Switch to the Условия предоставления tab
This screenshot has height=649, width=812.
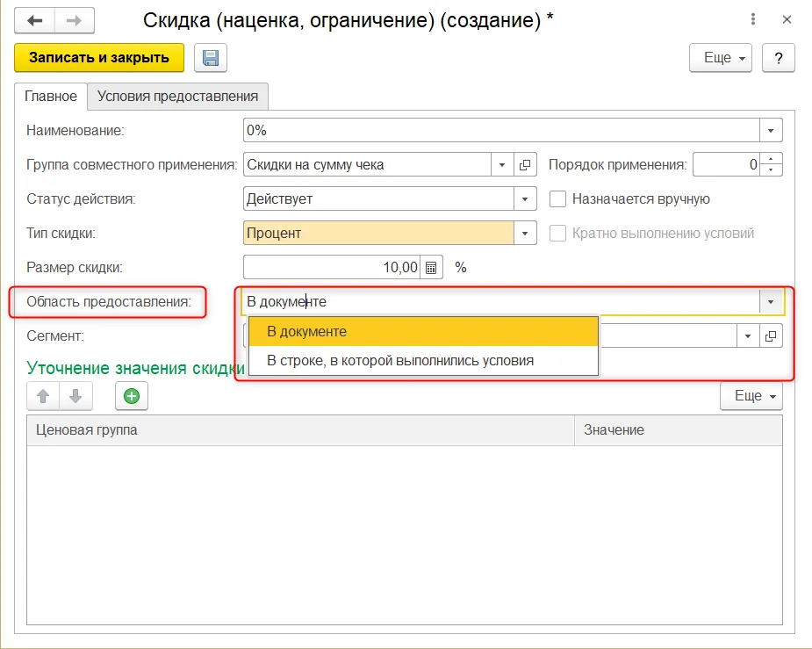tap(177, 97)
